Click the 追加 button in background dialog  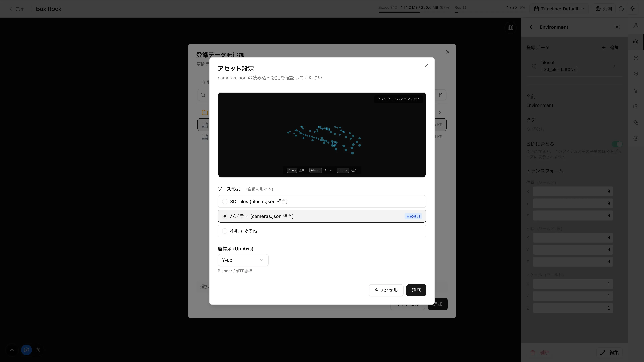coord(438,304)
